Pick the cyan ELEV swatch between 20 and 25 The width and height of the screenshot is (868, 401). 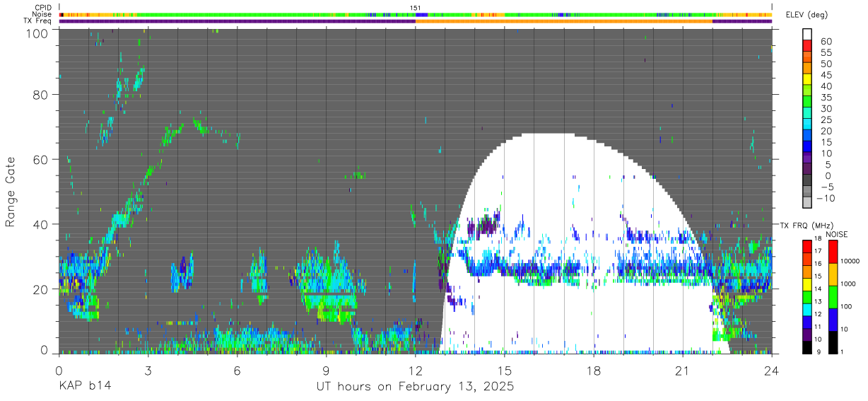tap(807, 124)
